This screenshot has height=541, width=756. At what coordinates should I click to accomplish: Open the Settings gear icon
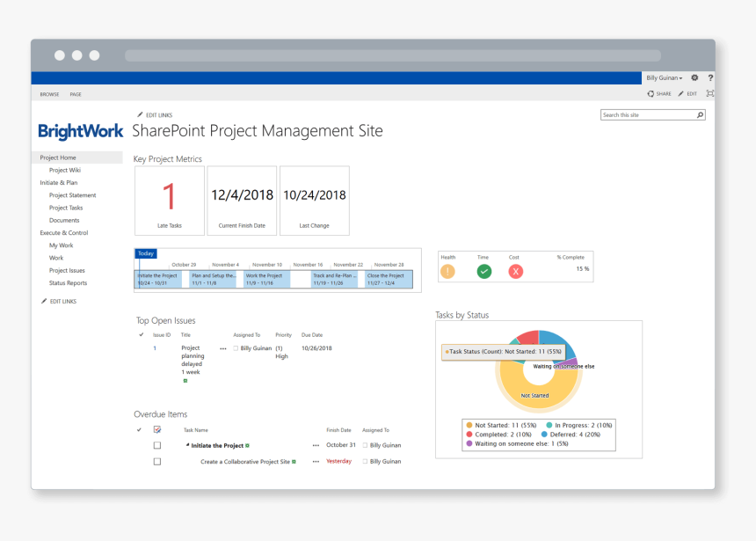coord(694,78)
